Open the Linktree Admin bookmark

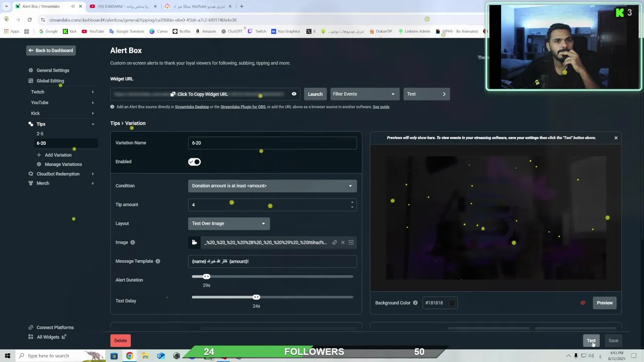tap(414, 31)
